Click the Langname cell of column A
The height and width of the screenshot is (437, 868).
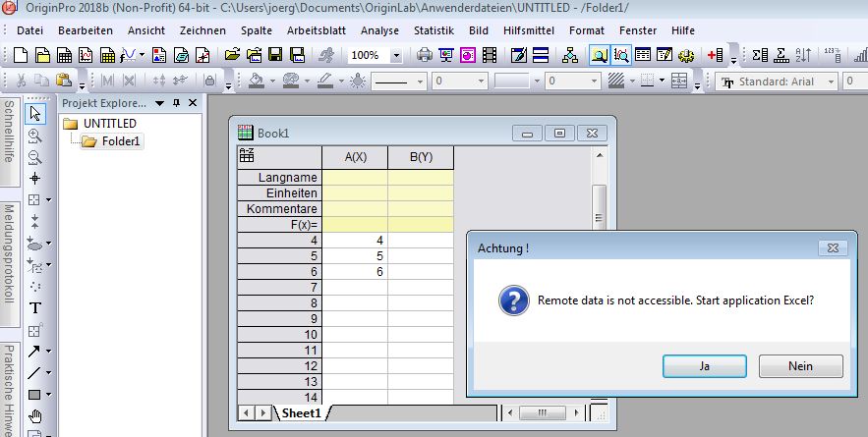click(355, 178)
